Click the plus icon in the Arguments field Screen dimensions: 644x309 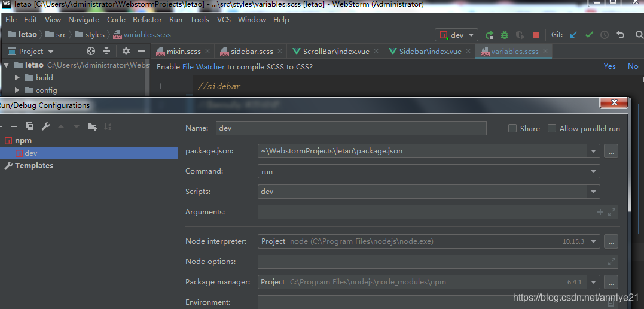point(600,212)
